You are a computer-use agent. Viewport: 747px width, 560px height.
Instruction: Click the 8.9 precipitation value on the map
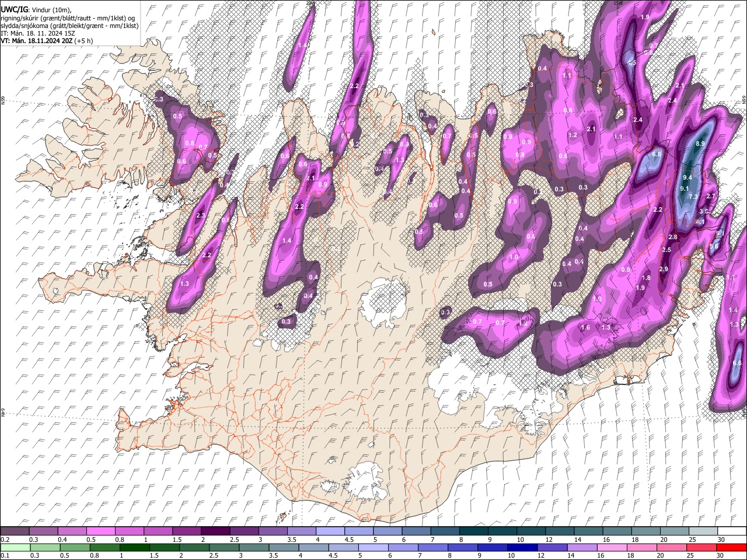click(x=701, y=143)
